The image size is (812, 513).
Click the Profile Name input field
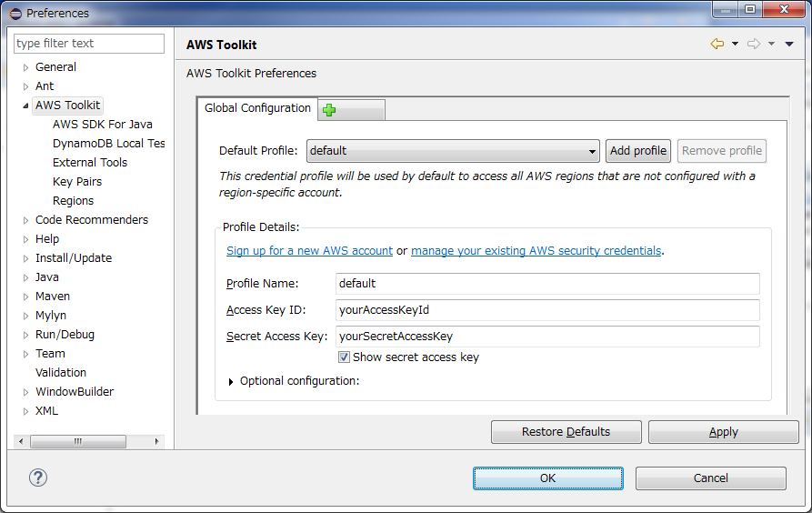pyautogui.click(x=547, y=284)
